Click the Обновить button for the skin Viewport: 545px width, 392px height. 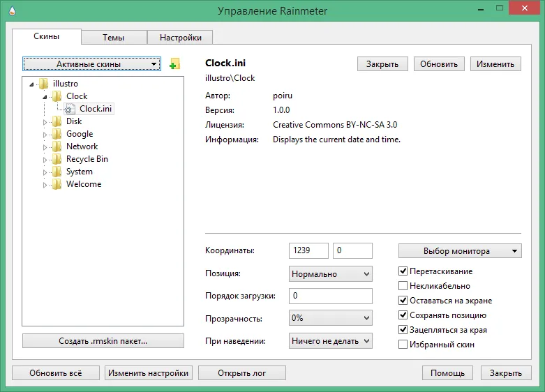point(439,64)
